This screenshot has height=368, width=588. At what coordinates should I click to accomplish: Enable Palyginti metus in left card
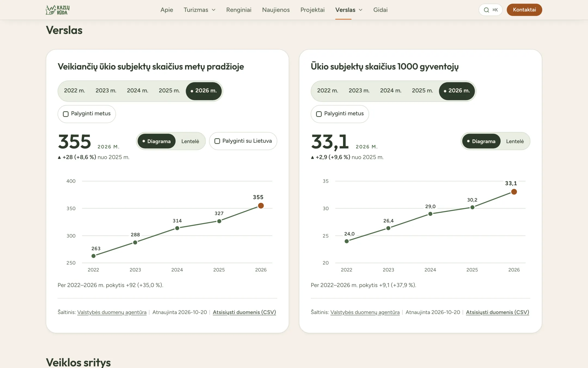click(x=87, y=114)
